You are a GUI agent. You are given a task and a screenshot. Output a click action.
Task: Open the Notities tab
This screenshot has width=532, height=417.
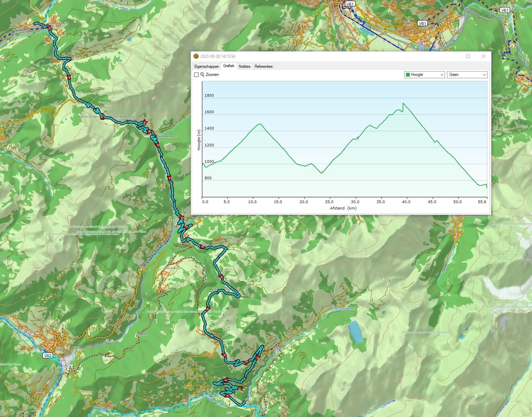click(x=245, y=66)
